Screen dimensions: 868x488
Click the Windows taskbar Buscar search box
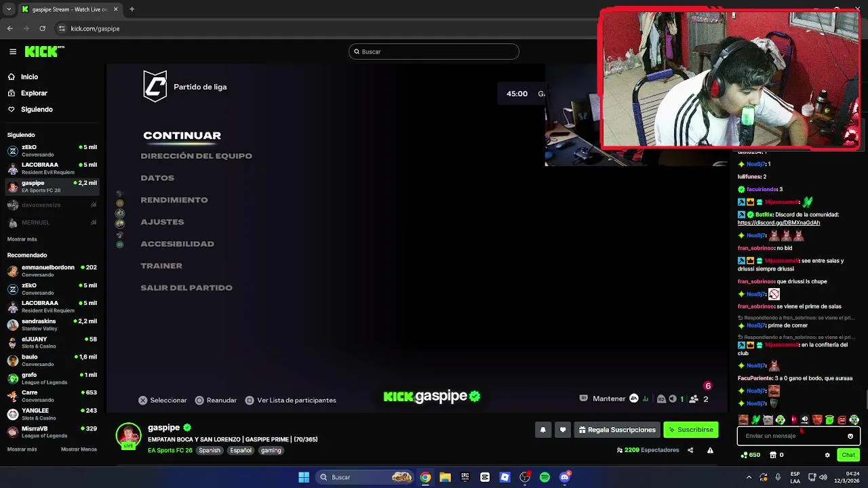366,477
